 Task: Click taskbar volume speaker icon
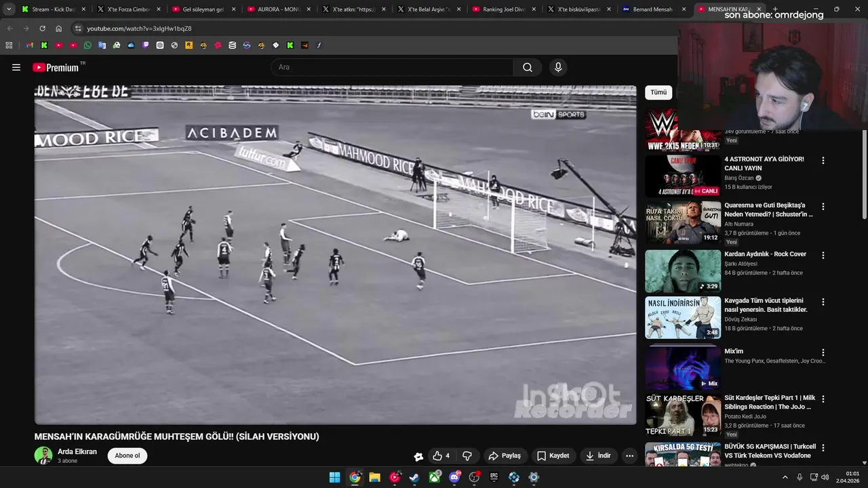[825, 477]
